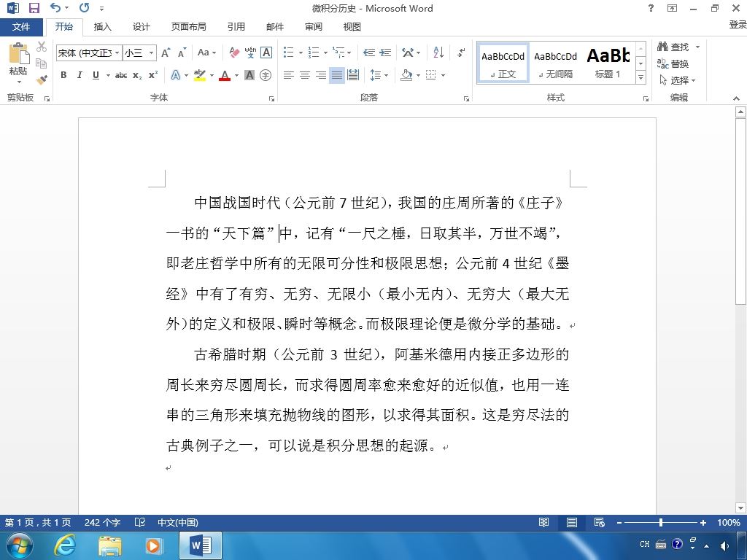
Task: Undo the last action
Action: pyautogui.click(x=55, y=7)
